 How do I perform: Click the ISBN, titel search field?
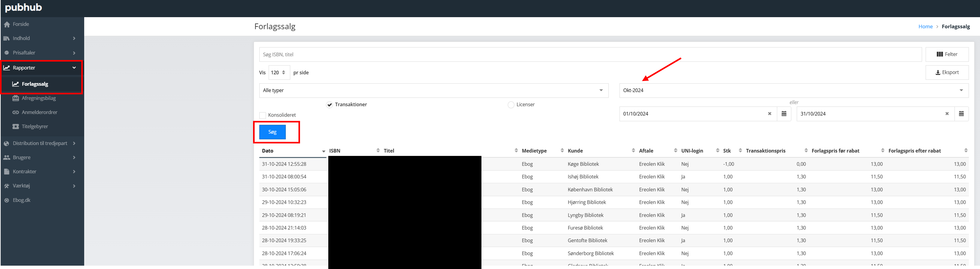(590, 54)
